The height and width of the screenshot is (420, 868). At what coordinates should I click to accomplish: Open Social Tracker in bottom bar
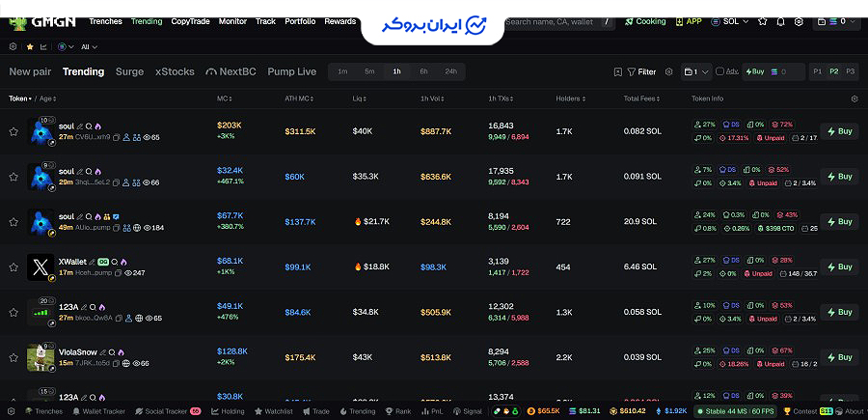(x=168, y=411)
